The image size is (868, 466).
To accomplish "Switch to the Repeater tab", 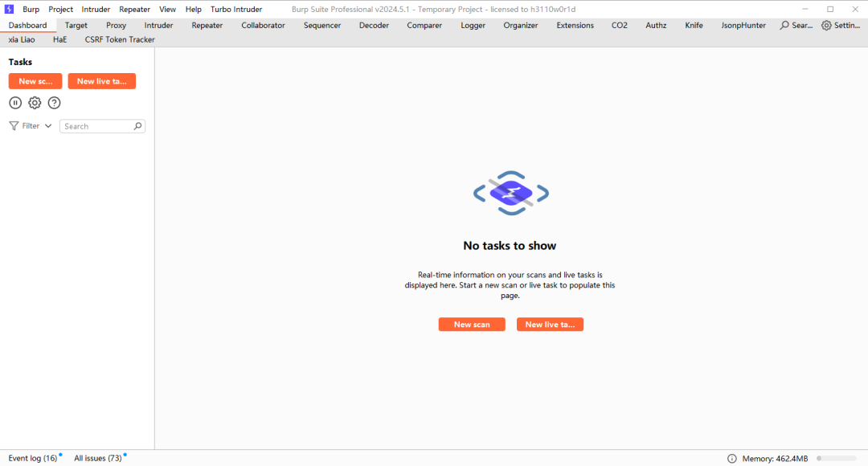I will 207,26.
